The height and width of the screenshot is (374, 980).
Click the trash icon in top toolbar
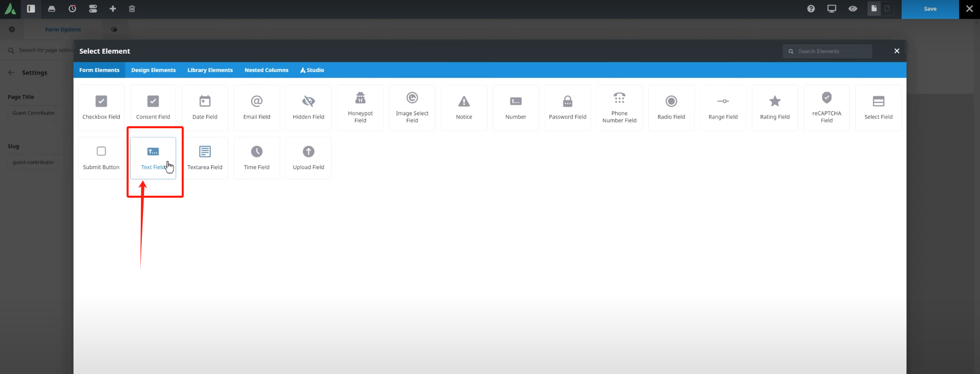tap(132, 9)
